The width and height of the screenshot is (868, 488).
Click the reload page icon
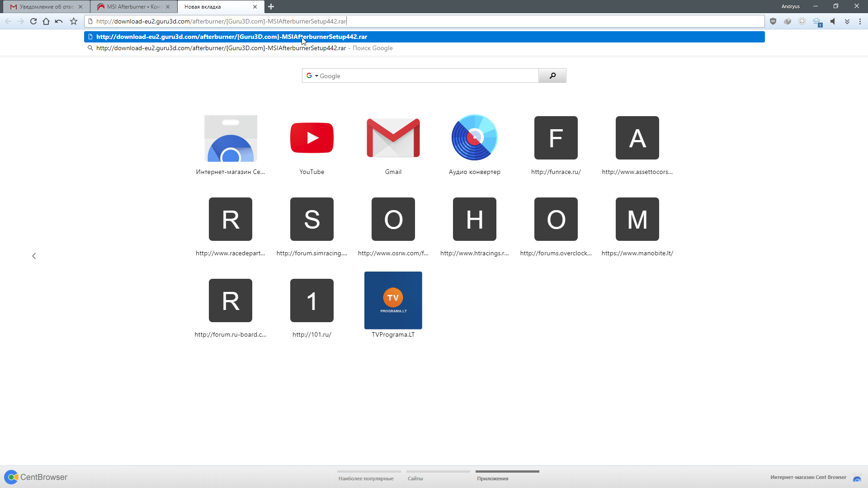(33, 21)
